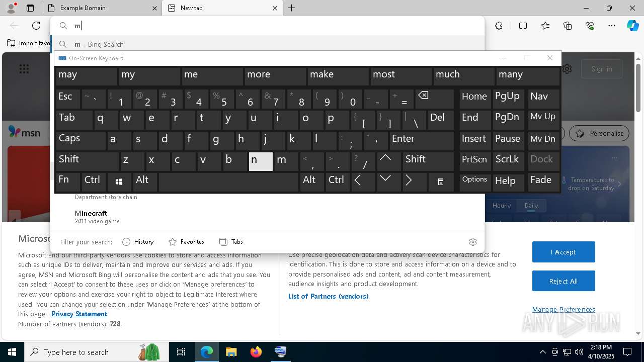This screenshot has height=362, width=644.
Task: Filter search by Favorites
Action: [x=186, y=242]
